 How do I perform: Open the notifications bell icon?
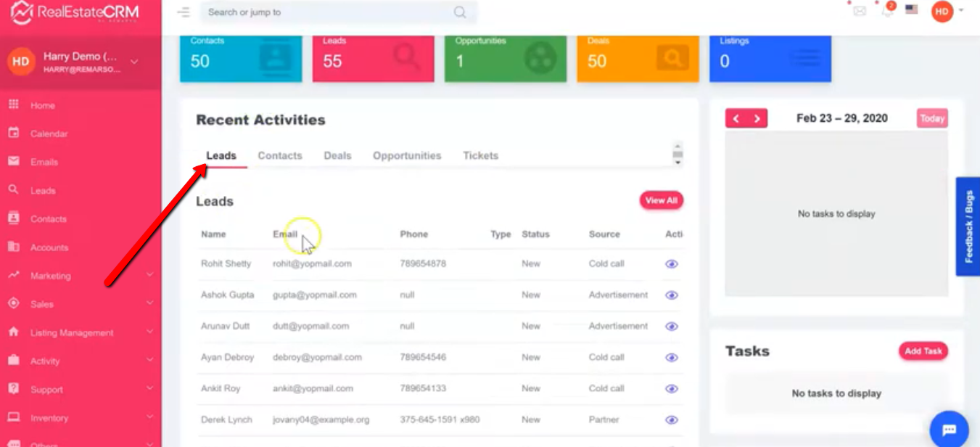pos(886,11)
